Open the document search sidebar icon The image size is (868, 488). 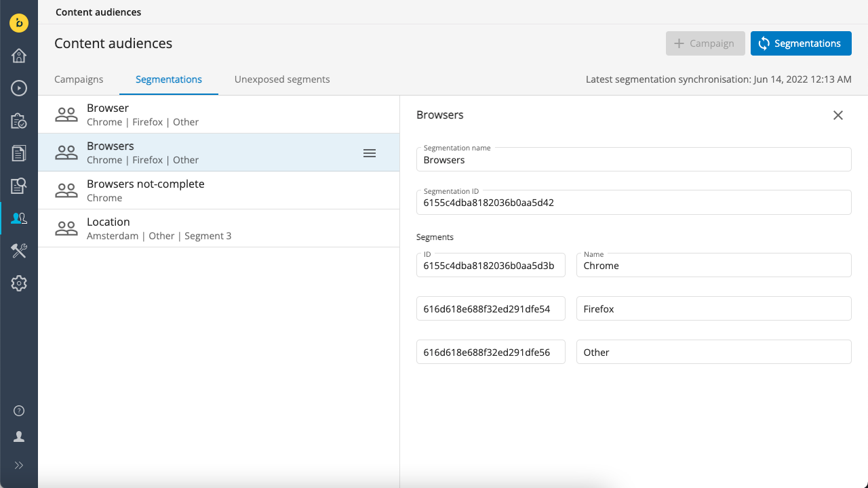point(19,186)
